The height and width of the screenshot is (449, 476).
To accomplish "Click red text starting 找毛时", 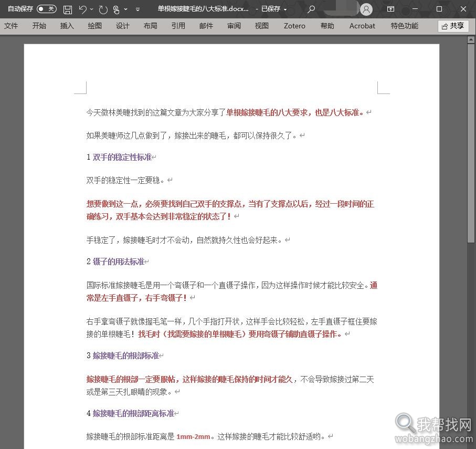I will pyautogui.click(x=240, y=334).
